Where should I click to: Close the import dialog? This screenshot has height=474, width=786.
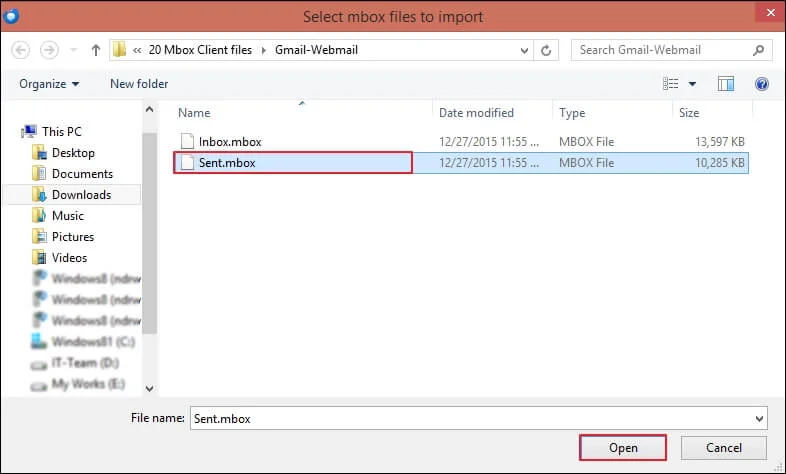(770, 13)
